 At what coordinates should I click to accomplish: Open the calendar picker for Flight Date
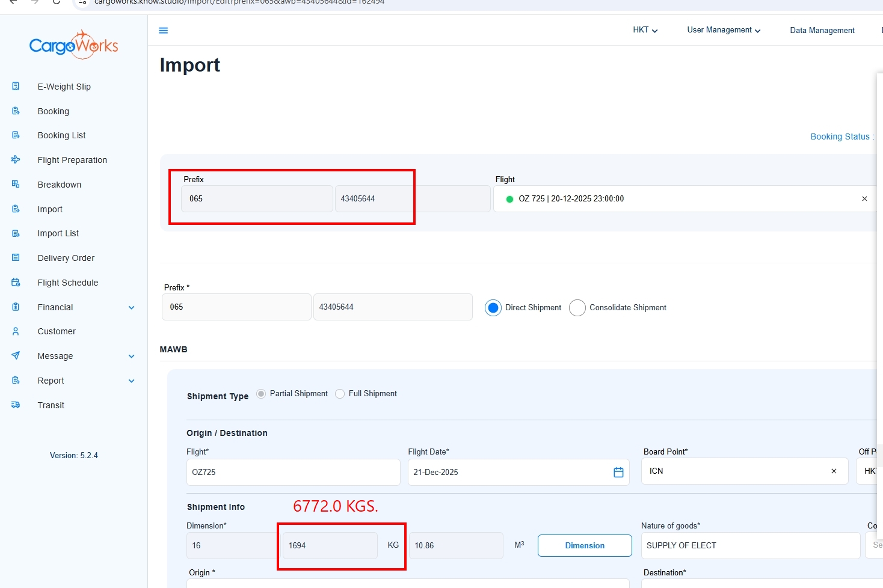tap(618, 473)
